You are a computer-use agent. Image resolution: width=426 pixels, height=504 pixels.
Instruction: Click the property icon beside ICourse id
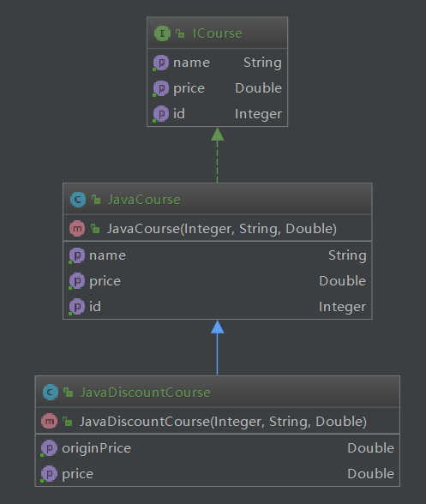point(161,114)
